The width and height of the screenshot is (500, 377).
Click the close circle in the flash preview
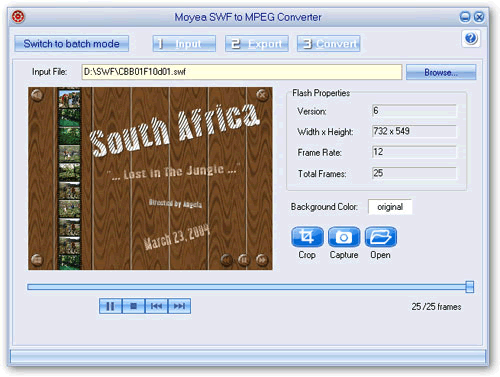[x=262, y=95]
